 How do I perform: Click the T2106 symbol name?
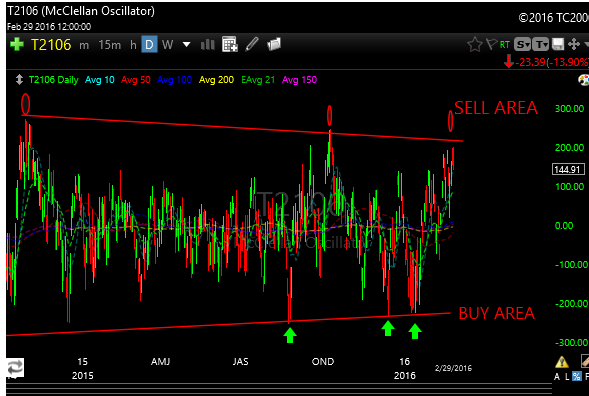51,45
